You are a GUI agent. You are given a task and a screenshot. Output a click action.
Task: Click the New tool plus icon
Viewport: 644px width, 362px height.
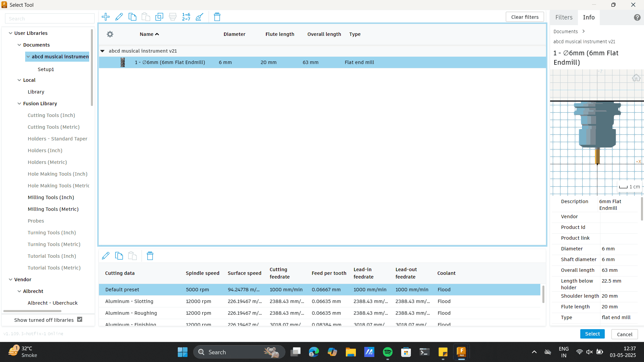(106, 17)
